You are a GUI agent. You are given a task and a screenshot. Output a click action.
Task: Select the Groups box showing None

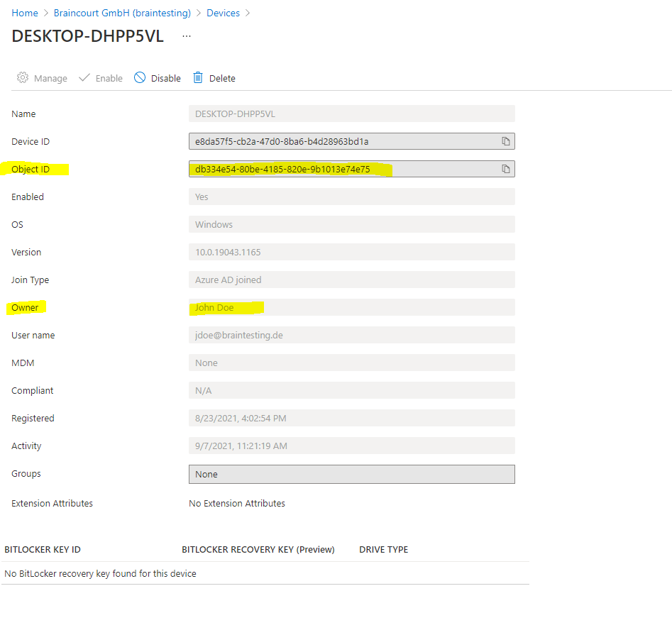[x=351, y=474]
